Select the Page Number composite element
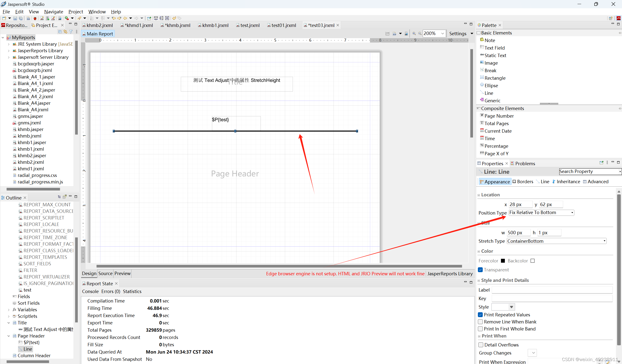The height and width of the screenshot is (364, 622). click(x=499, y=116)
